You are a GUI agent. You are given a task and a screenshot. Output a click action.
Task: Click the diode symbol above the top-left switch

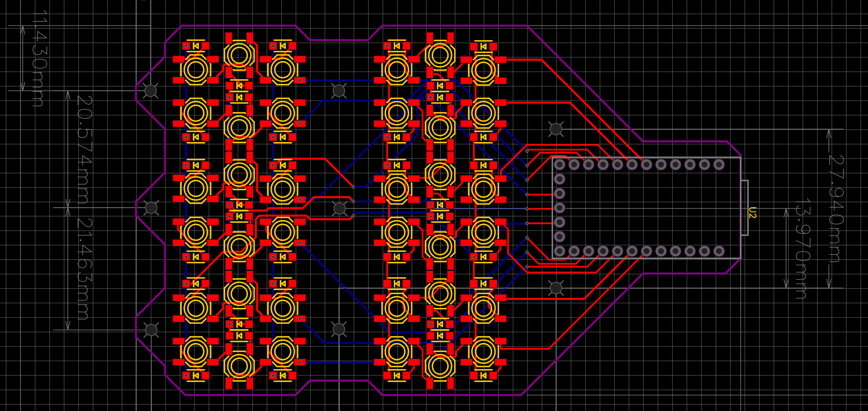click(196, 46)
